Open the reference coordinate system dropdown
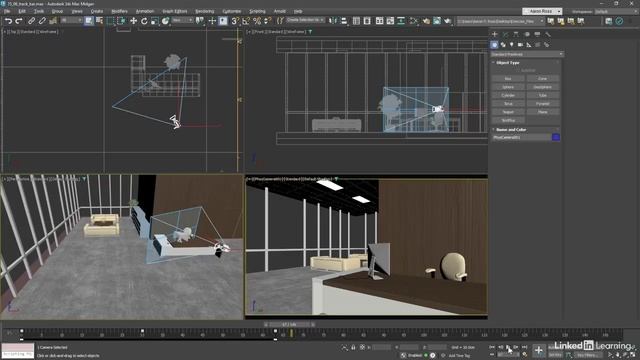 click(x=182, y=20)
